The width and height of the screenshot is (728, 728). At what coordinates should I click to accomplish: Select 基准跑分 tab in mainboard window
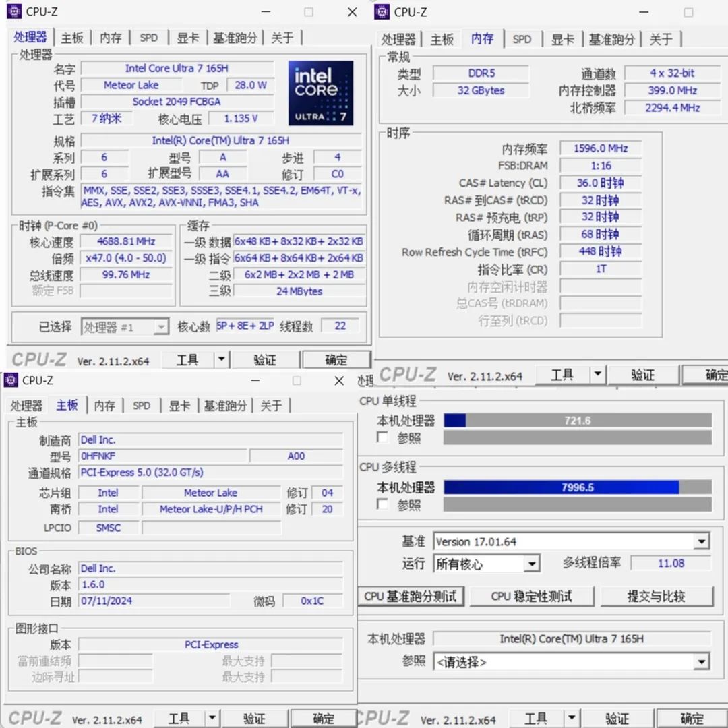pos(225,406)
